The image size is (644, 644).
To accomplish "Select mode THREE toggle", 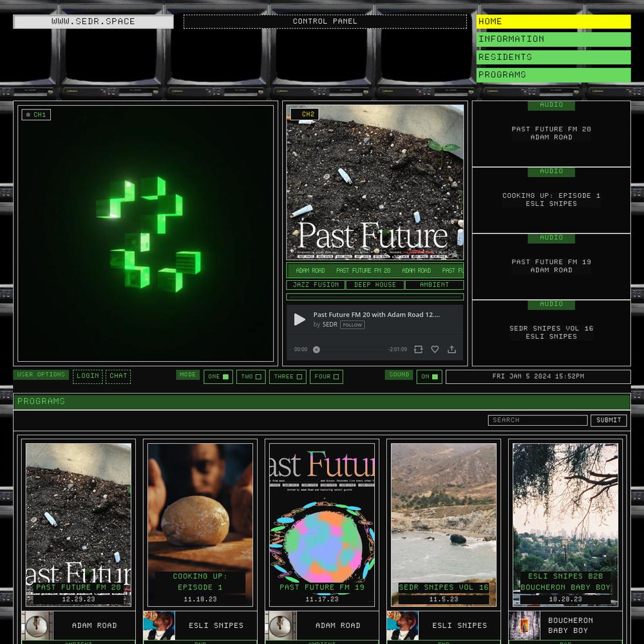I will click(287, 377).
